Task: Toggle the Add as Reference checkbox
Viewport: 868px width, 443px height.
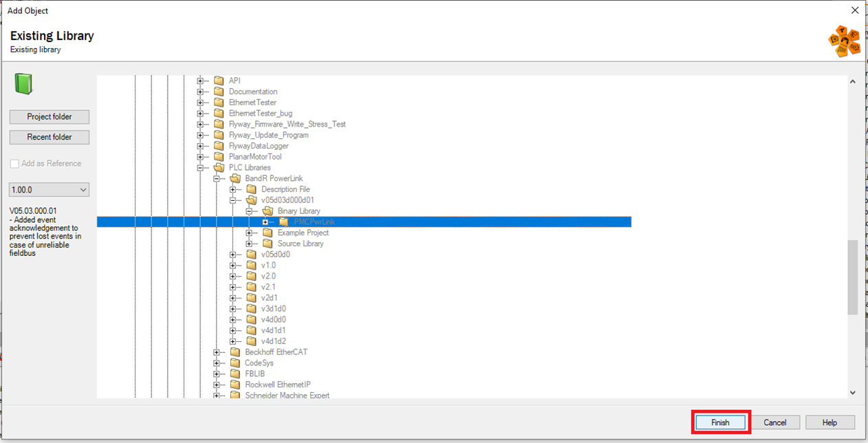Action: [x=14, y=164]
